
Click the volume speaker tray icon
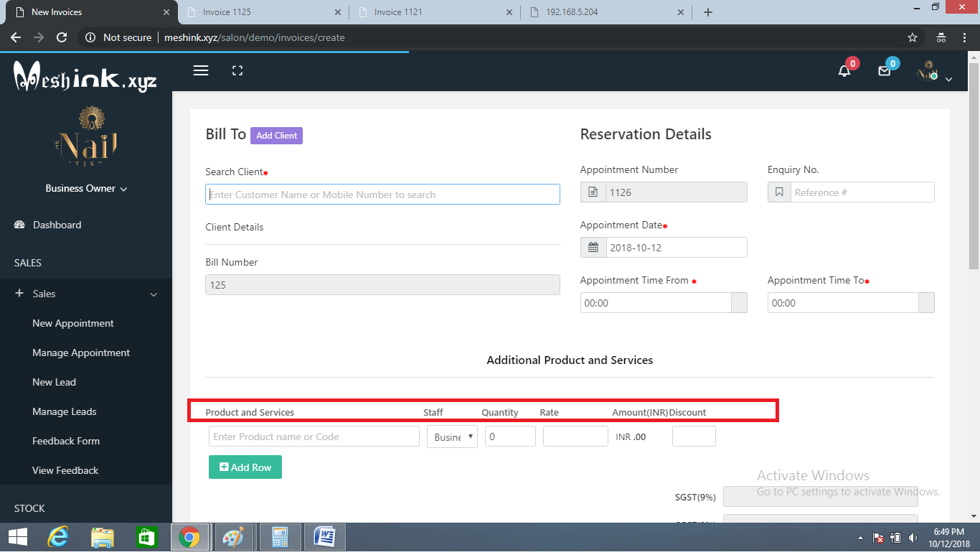(913, 537)
